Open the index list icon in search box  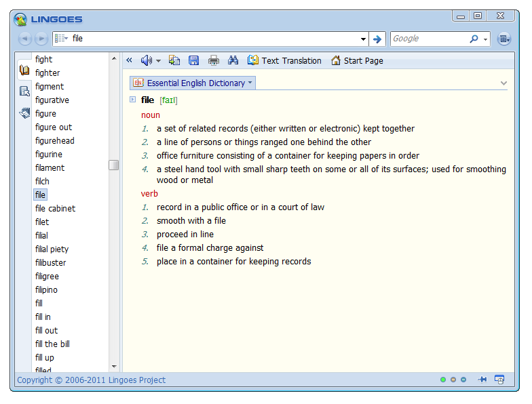click(61, 38)
